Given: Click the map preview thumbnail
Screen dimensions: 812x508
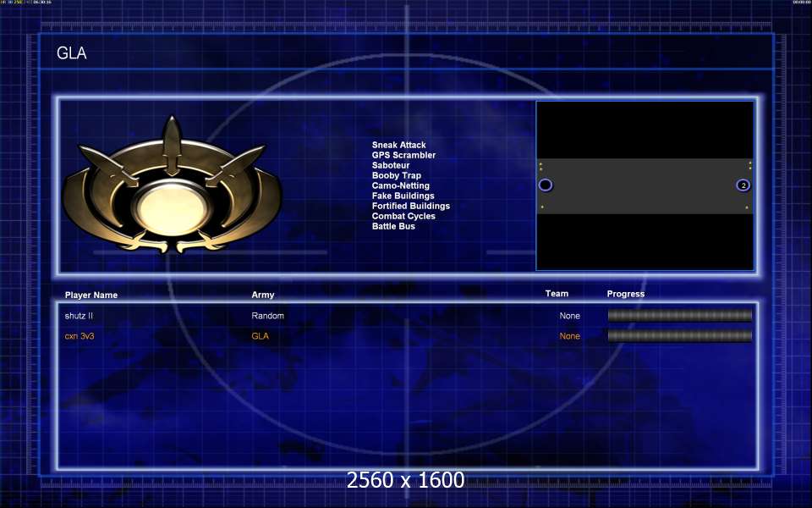Looking at the screenshot, I should (645, 185).
